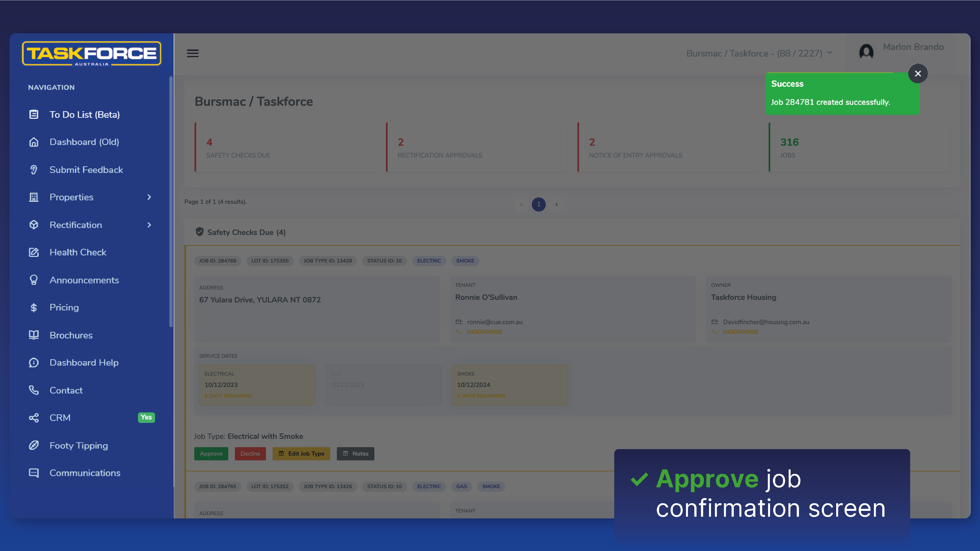Dismiss the Success notification with X
980x551 pixels.
coord(918,73)
